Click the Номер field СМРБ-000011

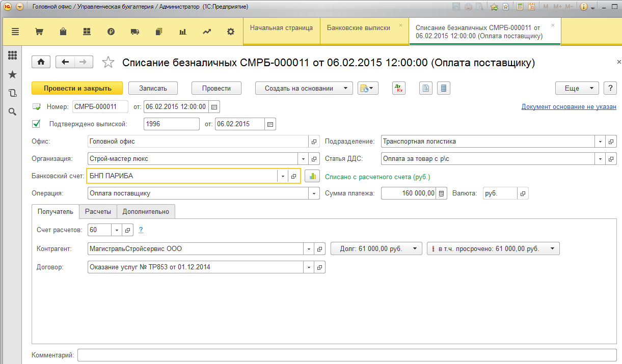tap(100, 107)
